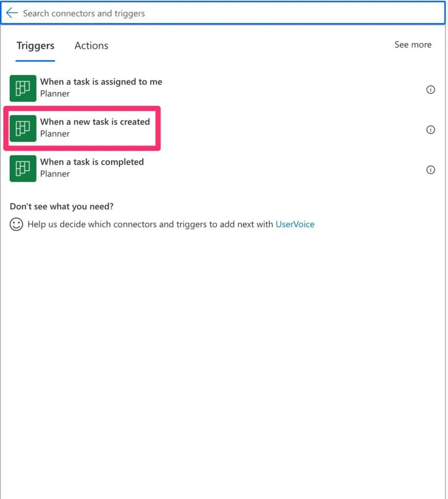Click 'Planner' label under 'When a task is assigned to me'

(55, 94)
